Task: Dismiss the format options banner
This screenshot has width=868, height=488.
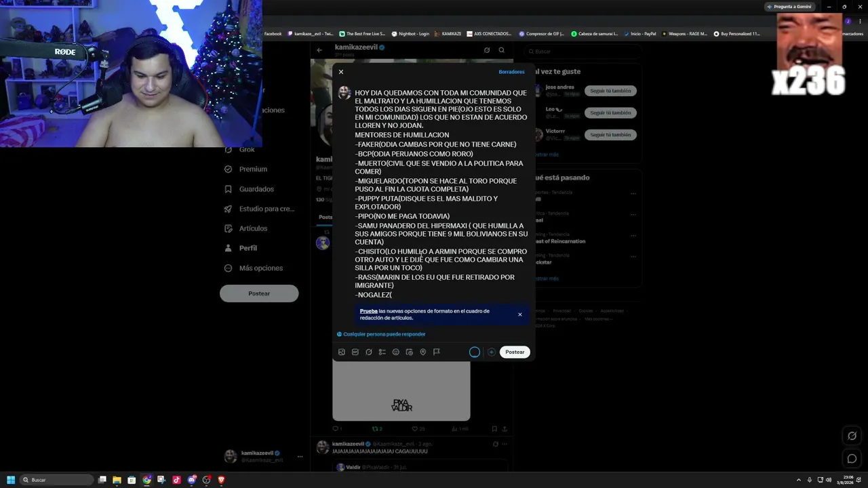Action: (520, 314)
